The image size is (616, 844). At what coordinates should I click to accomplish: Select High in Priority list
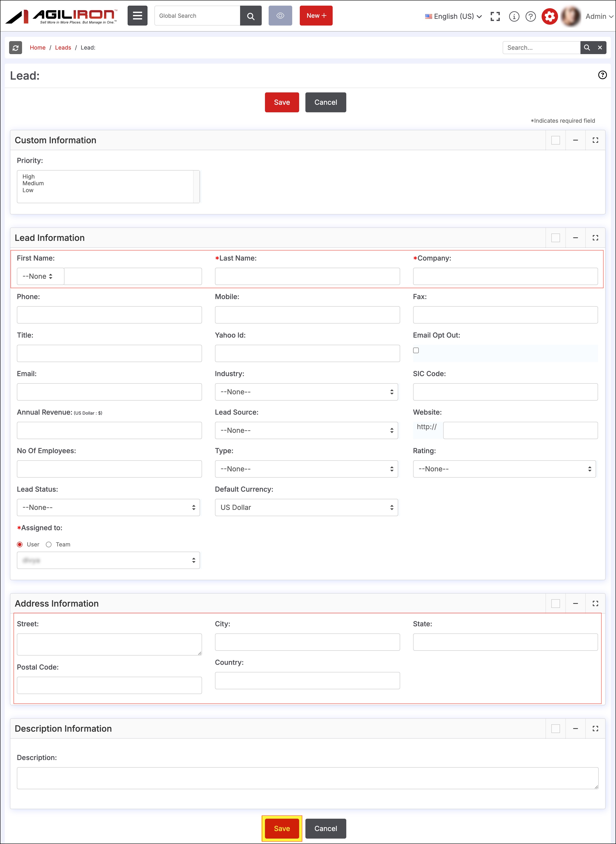(29, 177)
